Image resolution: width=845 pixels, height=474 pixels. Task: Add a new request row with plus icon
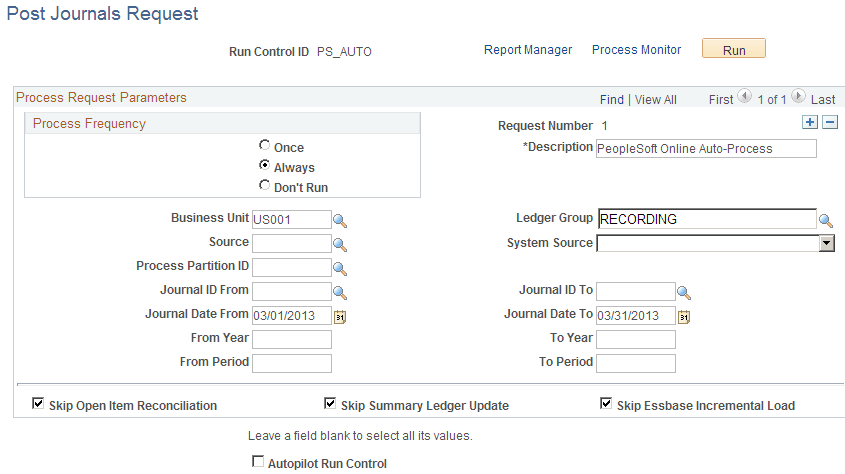(809, 122)
